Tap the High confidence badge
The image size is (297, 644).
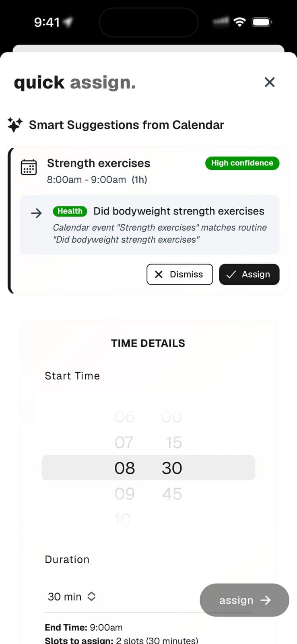[242, 163]
